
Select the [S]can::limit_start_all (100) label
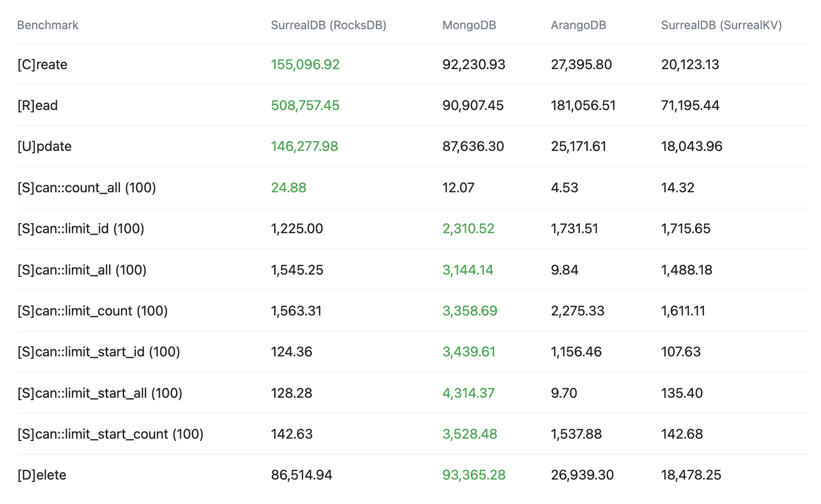point(100,393)
